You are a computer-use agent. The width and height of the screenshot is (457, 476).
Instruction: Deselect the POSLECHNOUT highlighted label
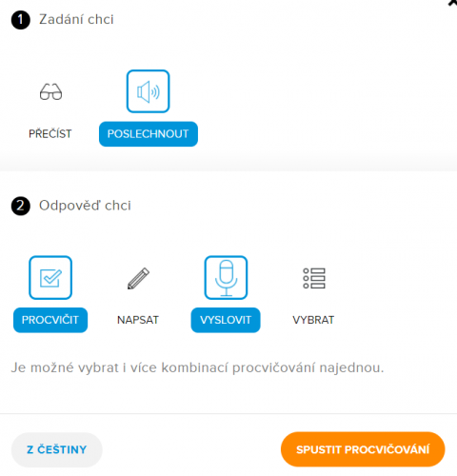[x=149, y=134]
